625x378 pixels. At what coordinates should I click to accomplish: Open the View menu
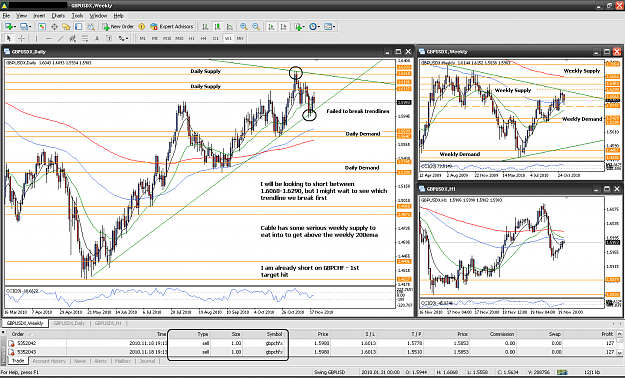coord(22,16)
